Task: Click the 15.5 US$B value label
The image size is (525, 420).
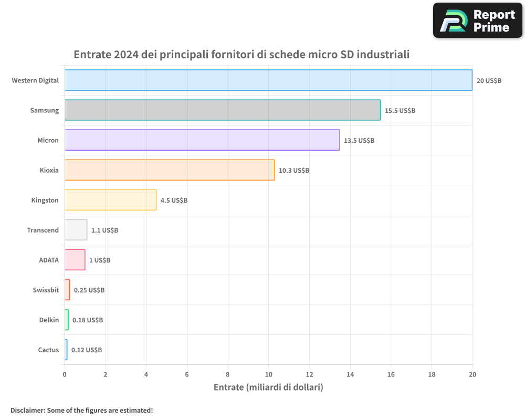Action: pos(400,110)
